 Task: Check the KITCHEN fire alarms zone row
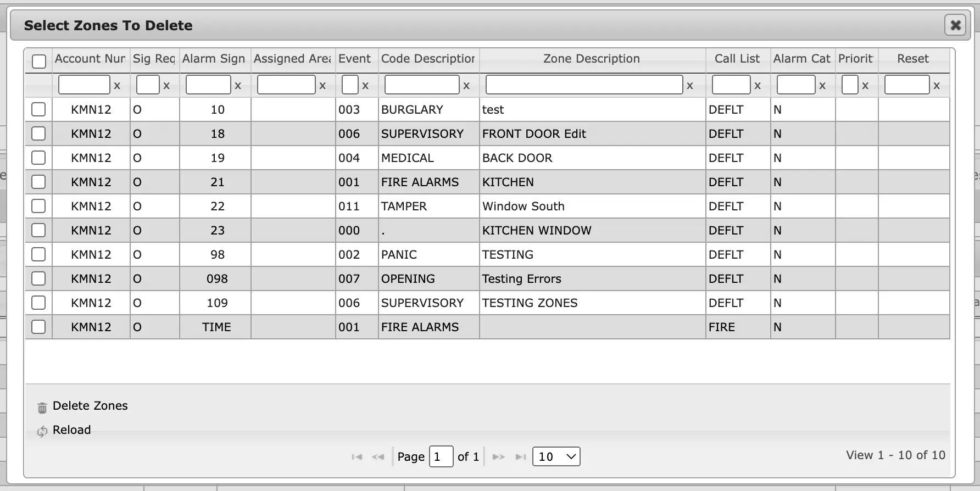click(x=38, y=182)
